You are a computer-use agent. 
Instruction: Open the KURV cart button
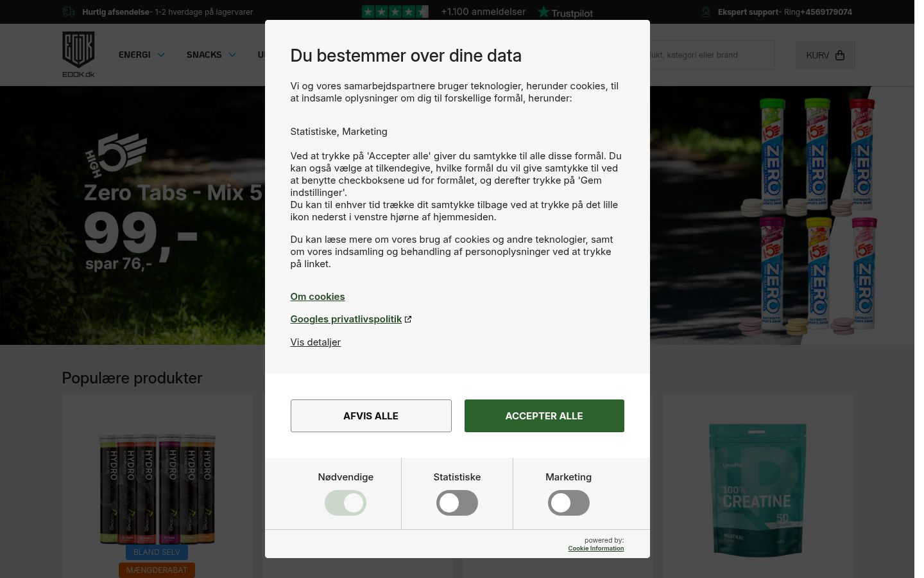[825, 55]
